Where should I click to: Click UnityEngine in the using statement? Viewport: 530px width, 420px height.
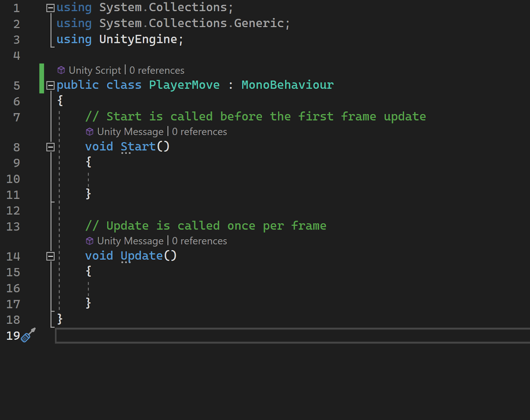(138, 39)
